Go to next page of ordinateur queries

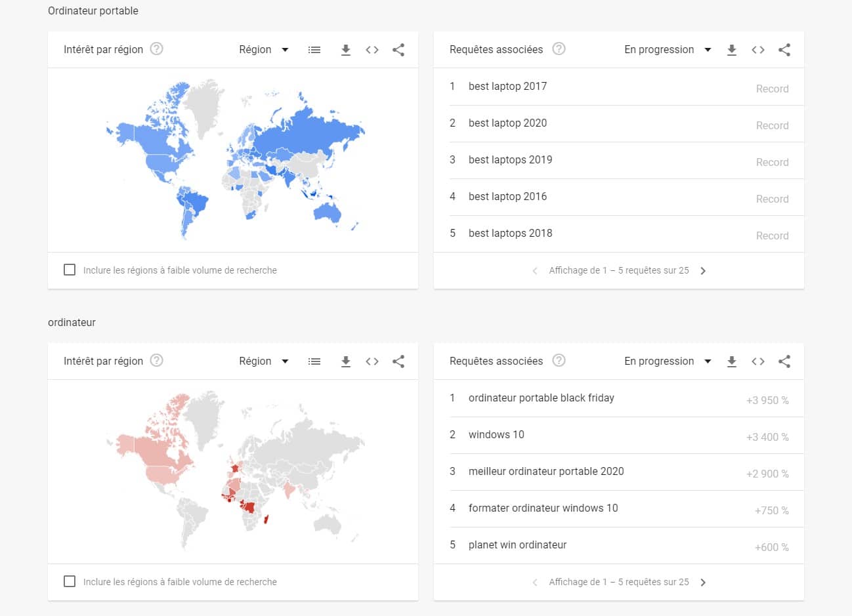(x=703, y=583)
